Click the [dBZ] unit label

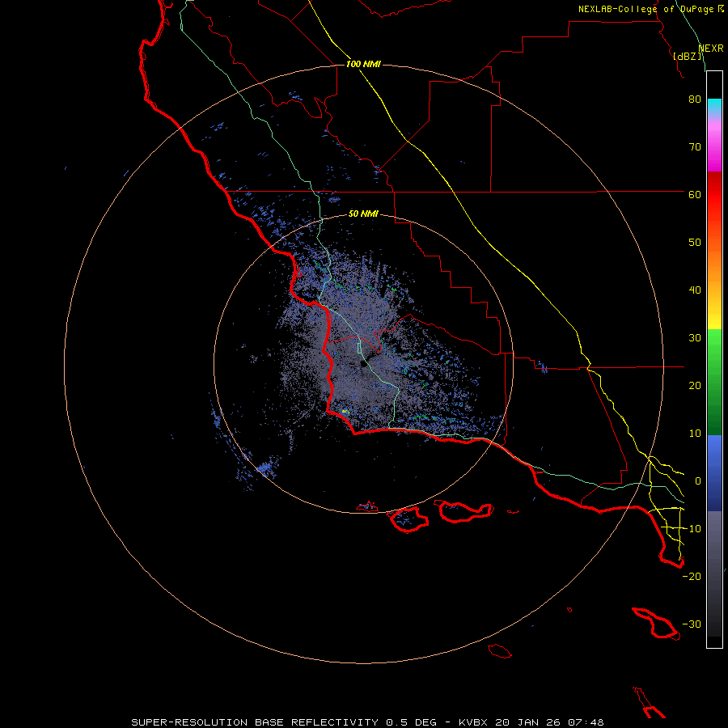pyautogui.click(x=687, y=56)
